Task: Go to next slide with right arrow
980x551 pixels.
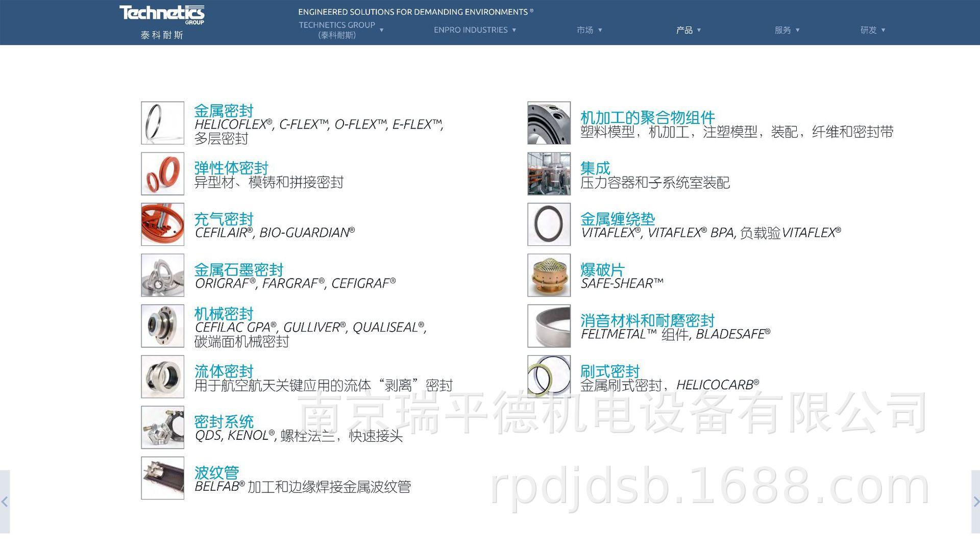Action: click(x=975, y=502)
